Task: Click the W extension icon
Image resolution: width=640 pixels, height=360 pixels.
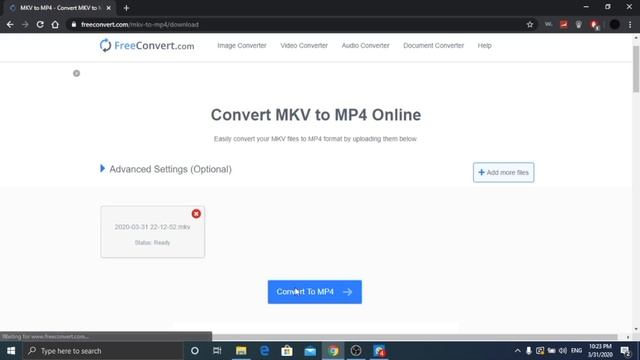Action: (549, 24)
